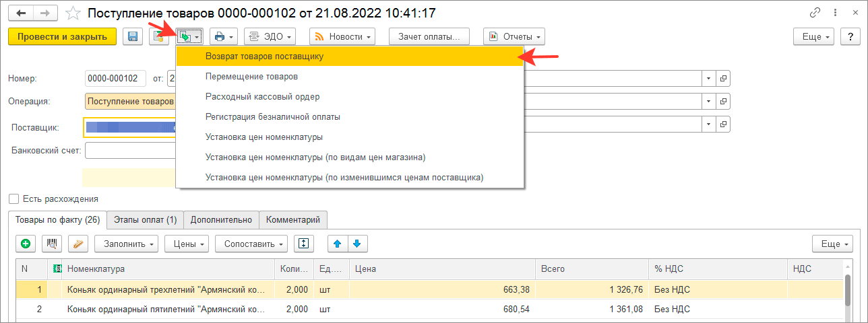Open the Сопоставить dropdown
The height and width of the screenshot is (323, 868).
coord(251,244)
